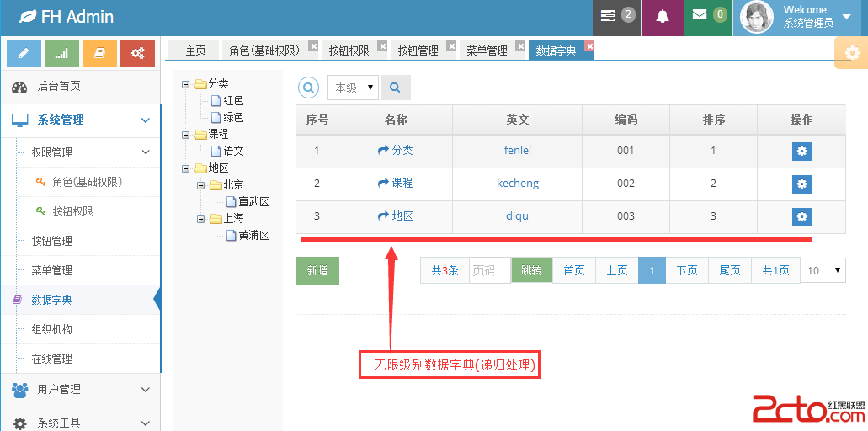Click the user avatar photo
868x431 pixels.
point(756,18)
